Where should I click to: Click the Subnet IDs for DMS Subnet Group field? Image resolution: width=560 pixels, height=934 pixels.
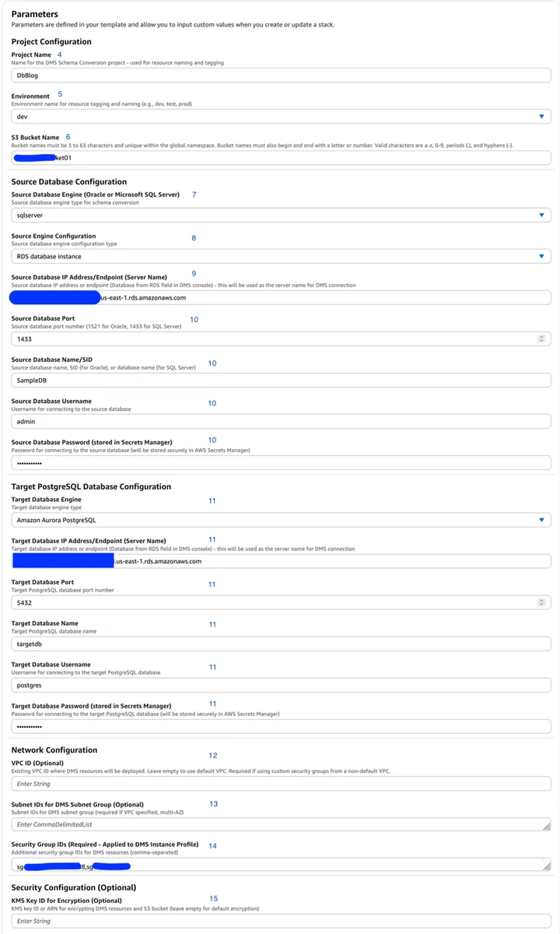tap(282, 824)
